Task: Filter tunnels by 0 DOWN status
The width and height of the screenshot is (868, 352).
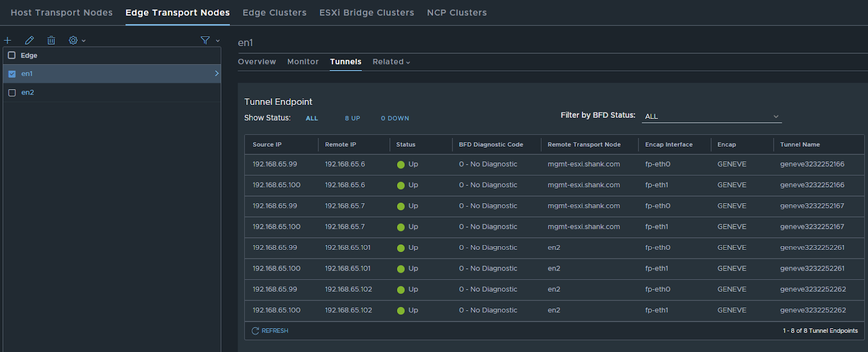Action: [395, 118]
